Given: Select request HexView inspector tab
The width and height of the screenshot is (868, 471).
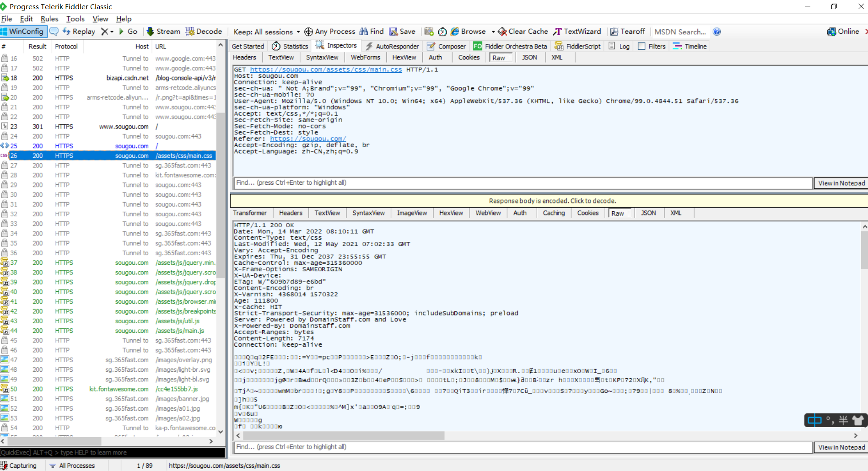Looking at the screenshot, I should (x=404, y=58).
